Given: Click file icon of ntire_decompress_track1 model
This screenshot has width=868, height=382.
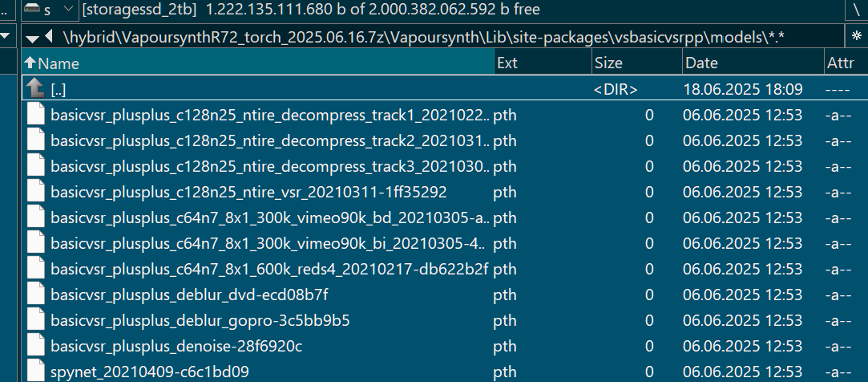Looking at the screenshot, I should [x=36, y=115].
